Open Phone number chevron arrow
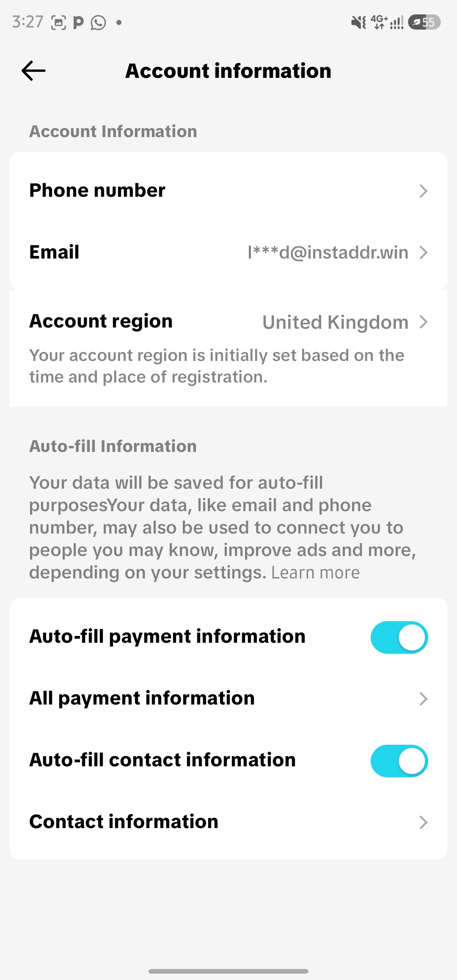The height and width of the screenshot is (980, 457). coord(423,191)
